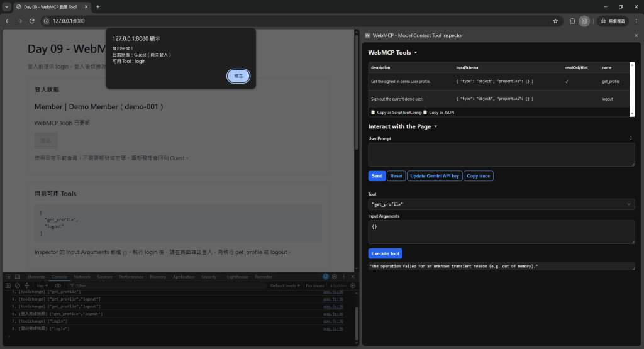644x349 pixels.
Task: Open the Incognito profile chip
Action: click(613, 21)
